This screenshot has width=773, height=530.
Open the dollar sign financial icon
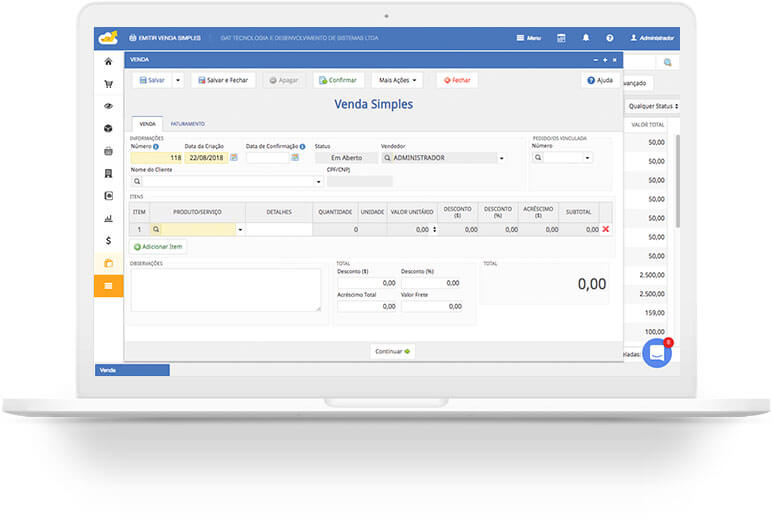[108, 240]
